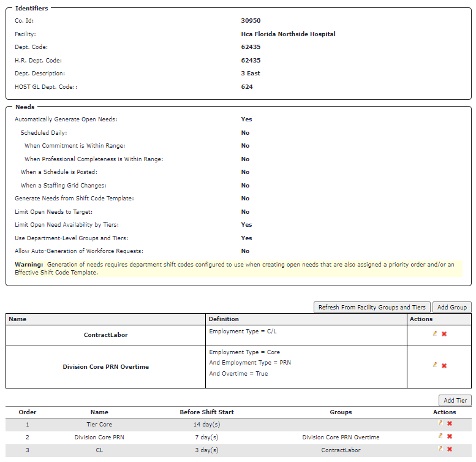Click the 'Order' column header
Viewport: 476px width, 462px height.
(28, 412)
